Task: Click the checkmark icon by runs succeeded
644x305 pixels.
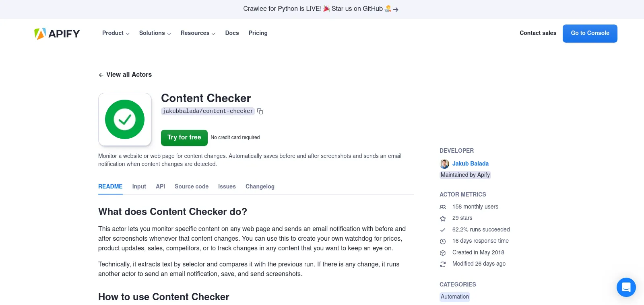Action: pos(443,230)
